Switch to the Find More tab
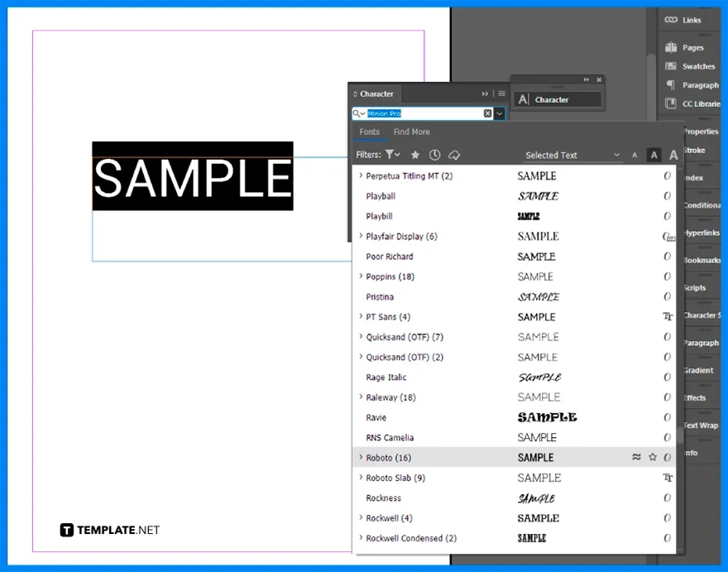 pyautogui.click(x=411, y=131)
